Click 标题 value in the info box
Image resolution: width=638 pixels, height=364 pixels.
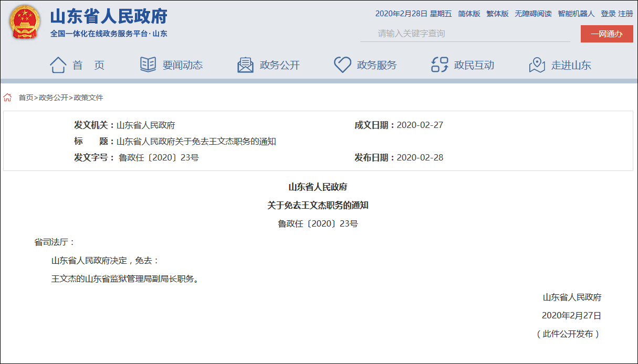tap(196, 142)
